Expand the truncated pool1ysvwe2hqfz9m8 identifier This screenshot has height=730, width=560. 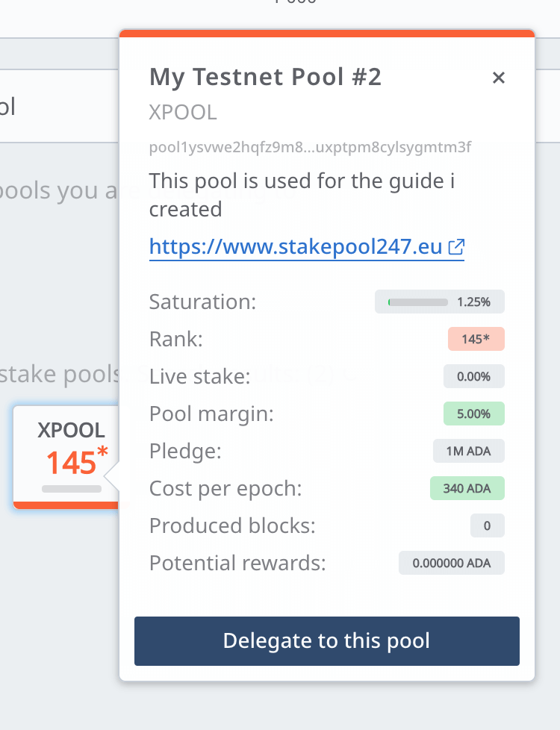(310, 147)
